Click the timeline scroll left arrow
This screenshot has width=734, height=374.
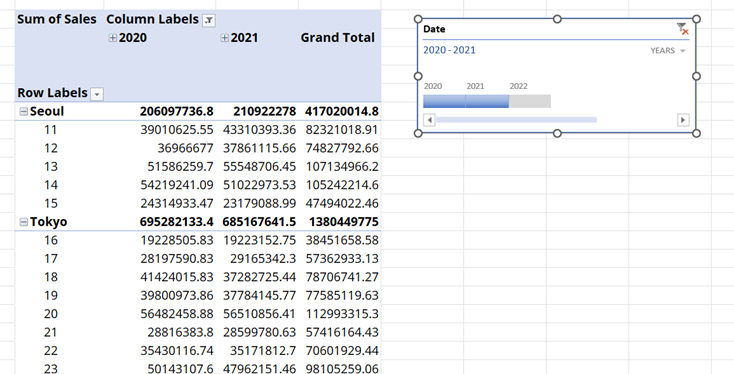pyautogui.click(x=429, y=120)
